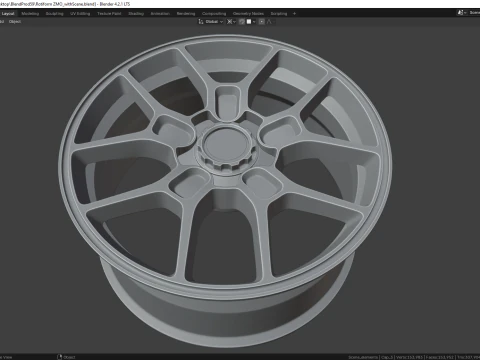Open the Animation workspace tab

[160, 14]
